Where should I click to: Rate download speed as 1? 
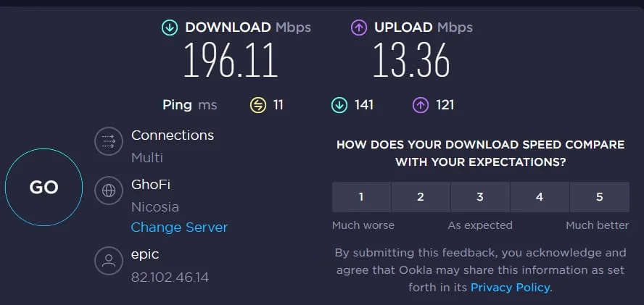click(x=361, y=197)
